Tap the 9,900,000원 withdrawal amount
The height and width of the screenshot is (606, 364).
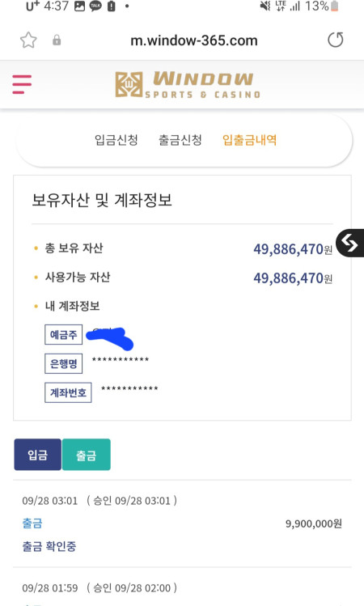point(314,523)
